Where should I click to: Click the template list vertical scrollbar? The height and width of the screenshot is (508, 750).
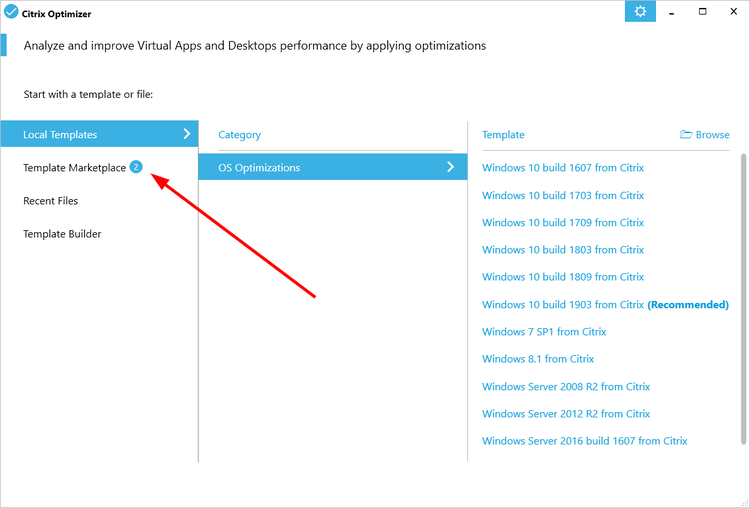click(744, 299)
